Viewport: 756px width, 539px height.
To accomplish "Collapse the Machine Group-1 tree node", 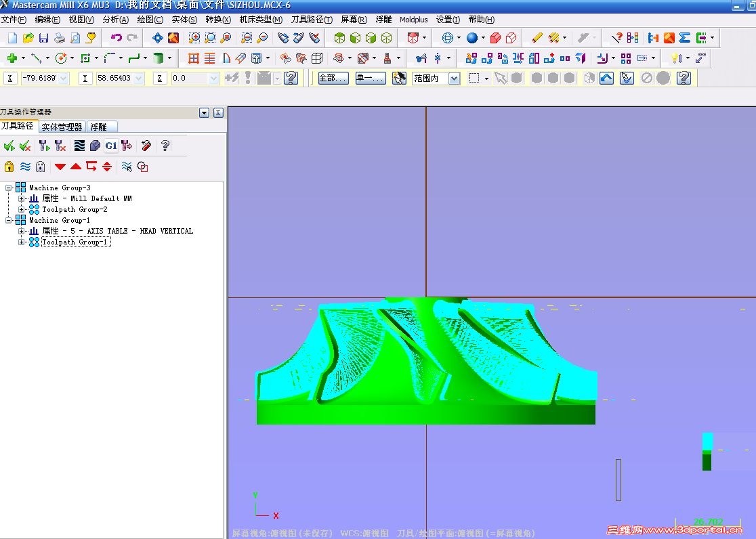I will point(8,220).
